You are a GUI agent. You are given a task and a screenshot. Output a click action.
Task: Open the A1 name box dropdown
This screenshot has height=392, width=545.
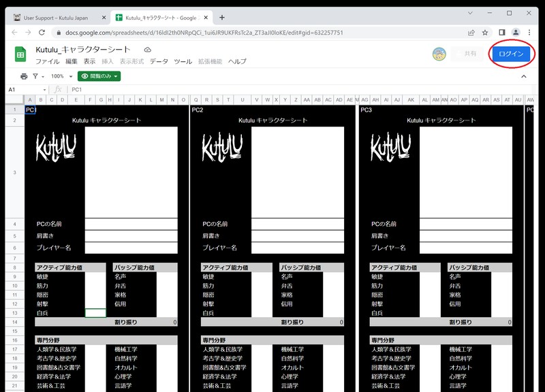click(x=44, y=90)
